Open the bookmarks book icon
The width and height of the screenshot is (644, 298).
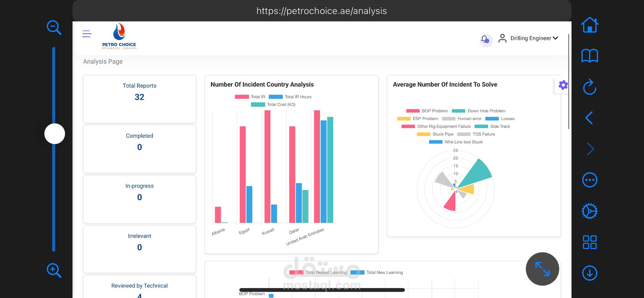590,56
